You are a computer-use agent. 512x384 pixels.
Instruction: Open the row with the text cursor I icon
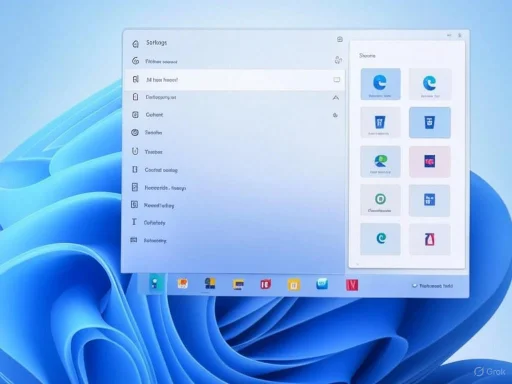point(235,222)
